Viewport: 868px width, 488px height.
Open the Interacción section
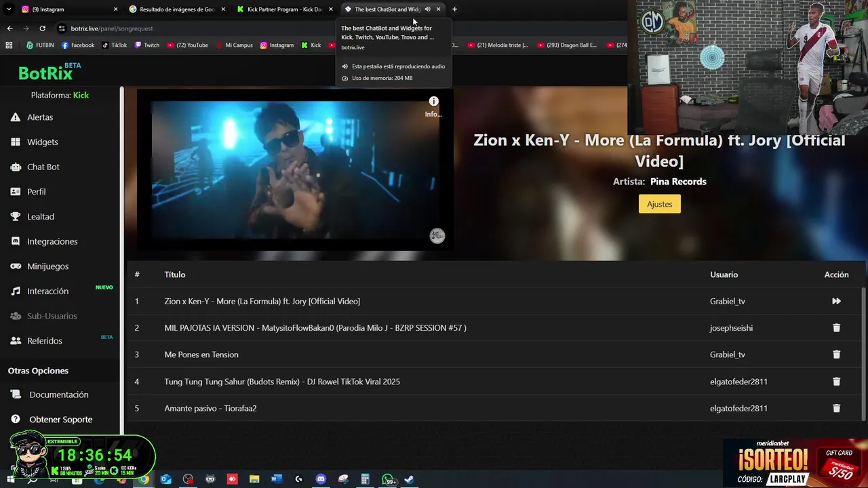(x=39, y=291)
